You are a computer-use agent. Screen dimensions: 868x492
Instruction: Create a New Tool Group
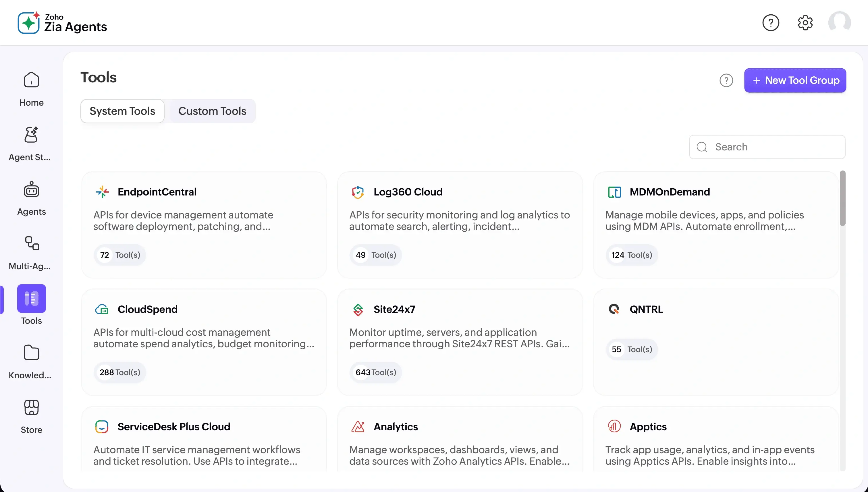click(x=795, y=80)
